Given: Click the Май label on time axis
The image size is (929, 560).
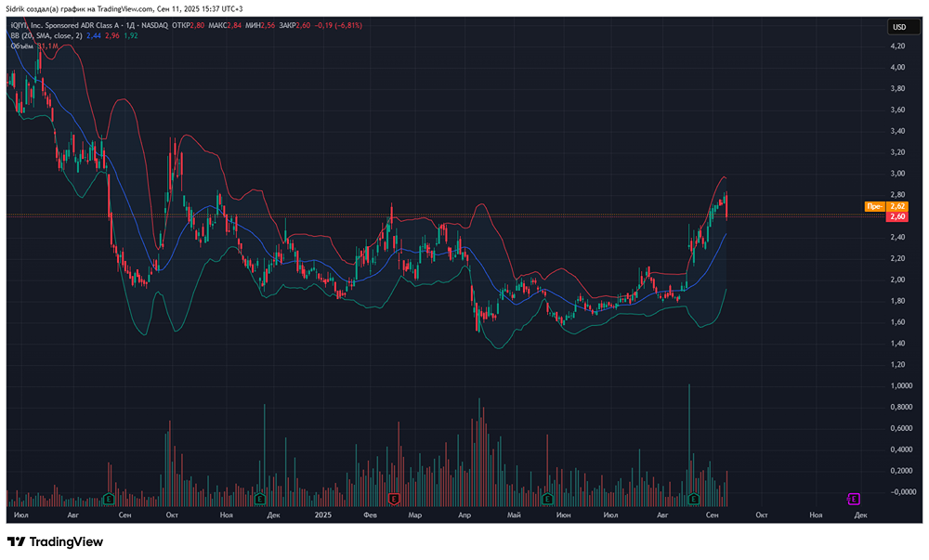Looking at the screenshot, I should (x=514, y=515).
